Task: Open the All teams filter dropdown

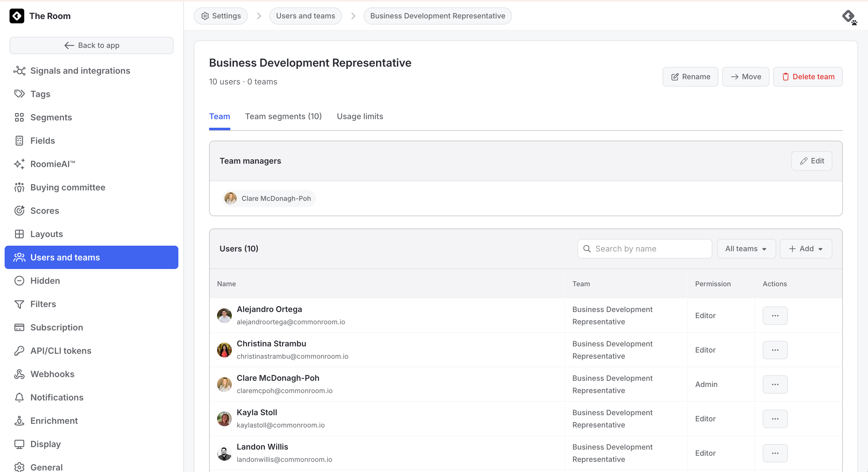Action: [x=746, y=249]
